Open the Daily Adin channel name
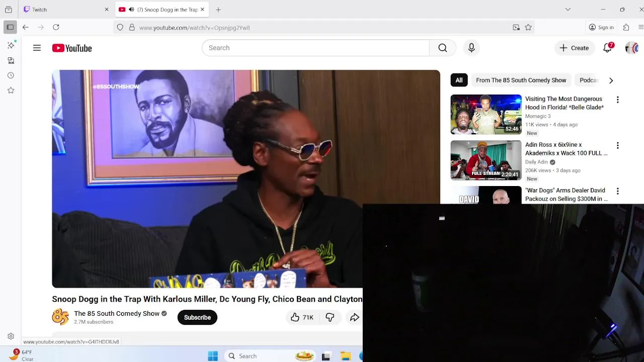This screenshot has width=644, height=362. click(536, 162)
